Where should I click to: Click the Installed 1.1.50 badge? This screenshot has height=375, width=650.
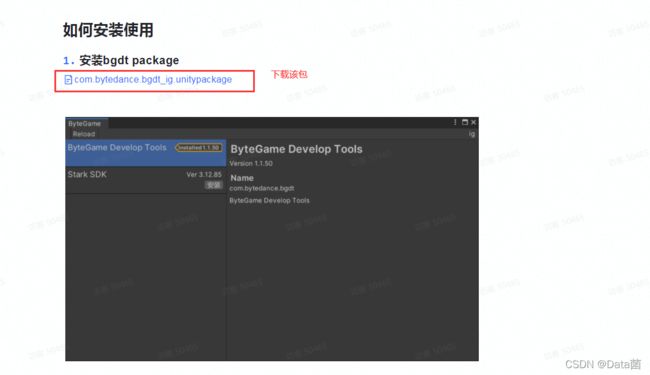point(199,148)
